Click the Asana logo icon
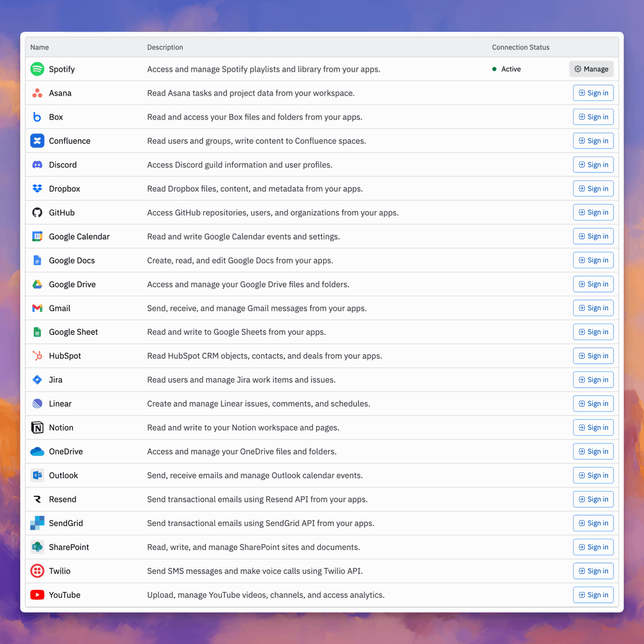The height and width of the screenshot is (644, 644). point(37,93)
